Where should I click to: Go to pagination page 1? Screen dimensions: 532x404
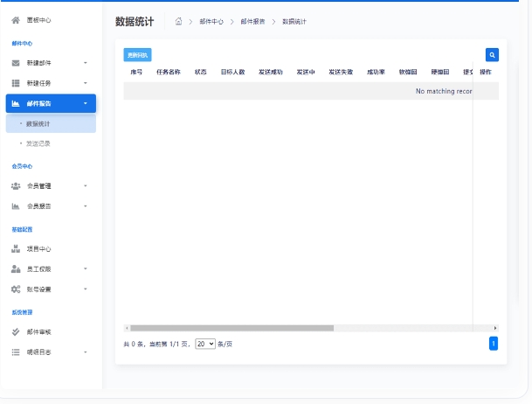pos(494,344)
